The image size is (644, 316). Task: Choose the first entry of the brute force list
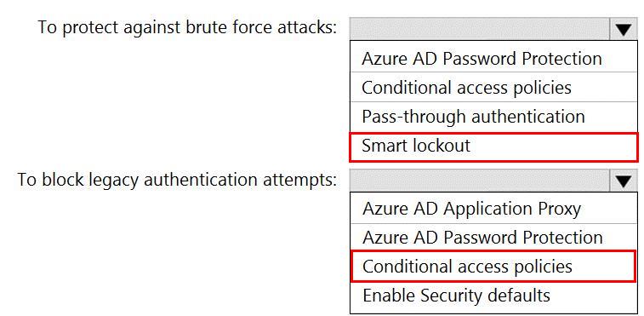tap(493, 58)
